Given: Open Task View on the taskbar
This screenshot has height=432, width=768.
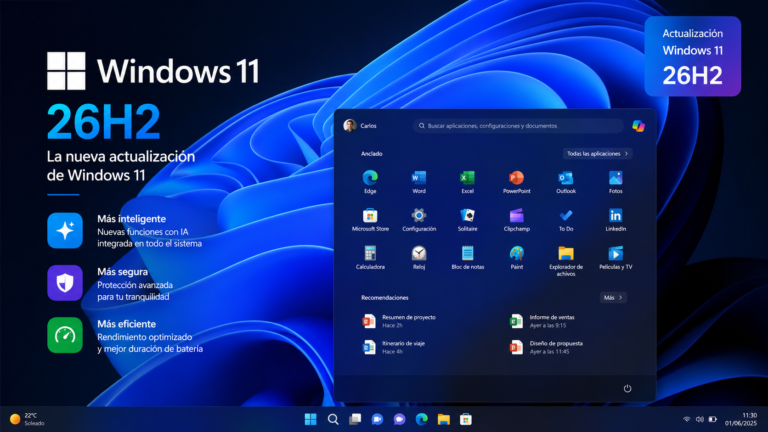Looking at the screenshot, I should 355,419.
